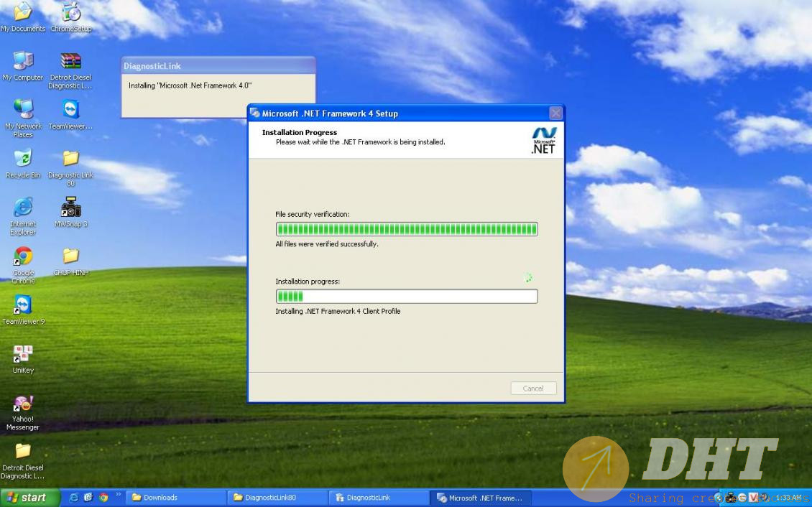Launch Google Chrome from the desktop

(23, 256)
